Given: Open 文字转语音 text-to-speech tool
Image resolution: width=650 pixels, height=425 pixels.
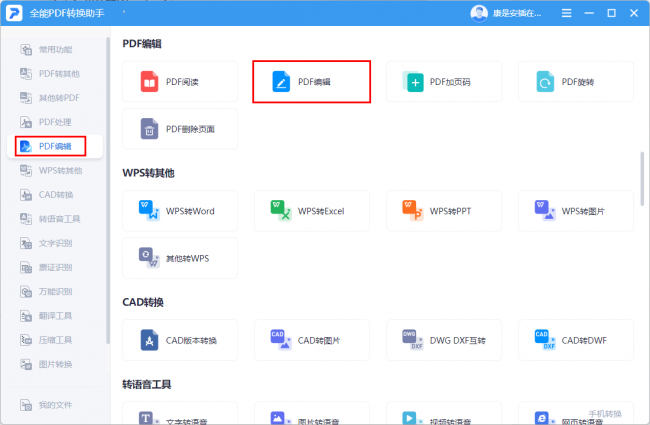Looking at the screenshot, I should [180, 413].
